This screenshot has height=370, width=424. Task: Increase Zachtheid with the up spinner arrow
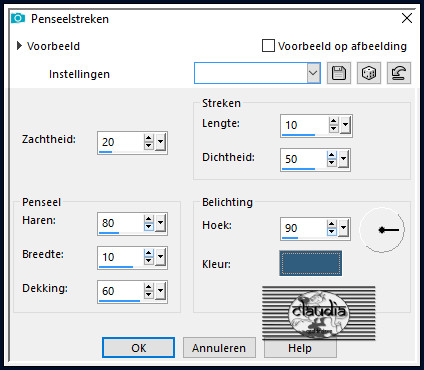point(149,138)
